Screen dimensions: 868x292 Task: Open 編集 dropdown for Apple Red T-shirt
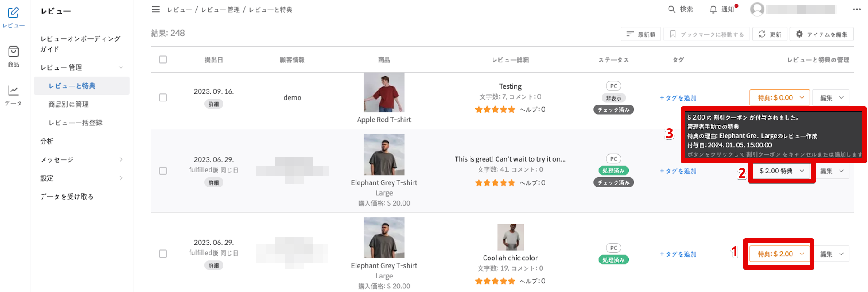click(x=831, y=98)
